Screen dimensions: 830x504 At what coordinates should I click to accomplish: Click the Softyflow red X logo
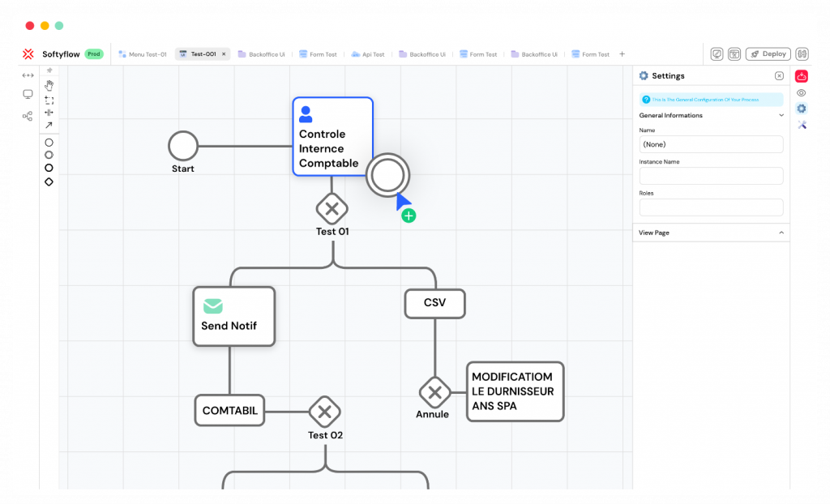pyautogui.click(x=28, y=54)
